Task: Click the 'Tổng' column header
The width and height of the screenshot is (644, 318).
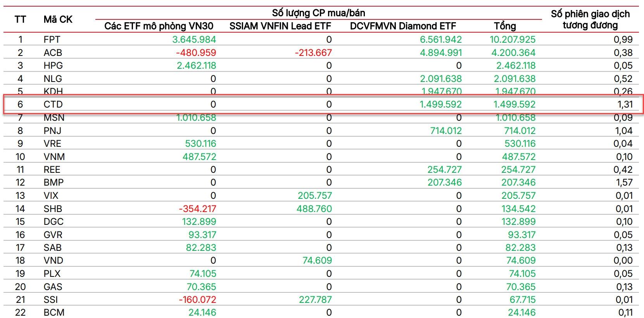Action: (505, 26)
